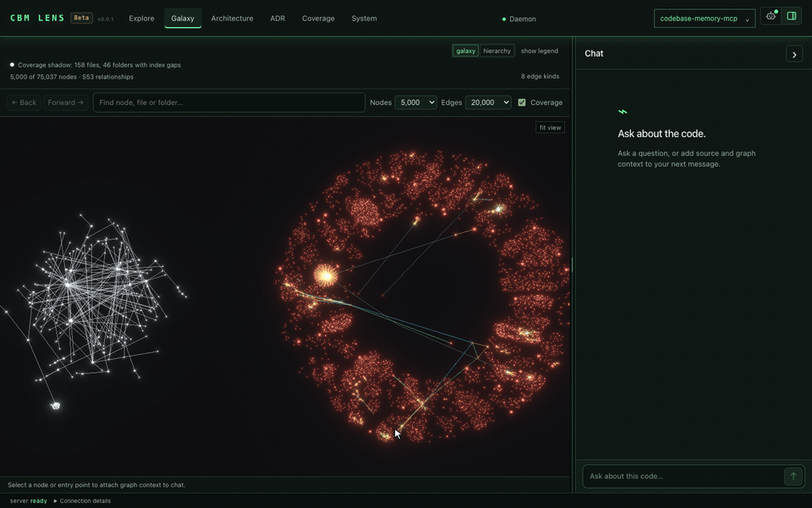Switch to the System tab
The width and height of the screenshot is (812, 508).
[364, 18]
